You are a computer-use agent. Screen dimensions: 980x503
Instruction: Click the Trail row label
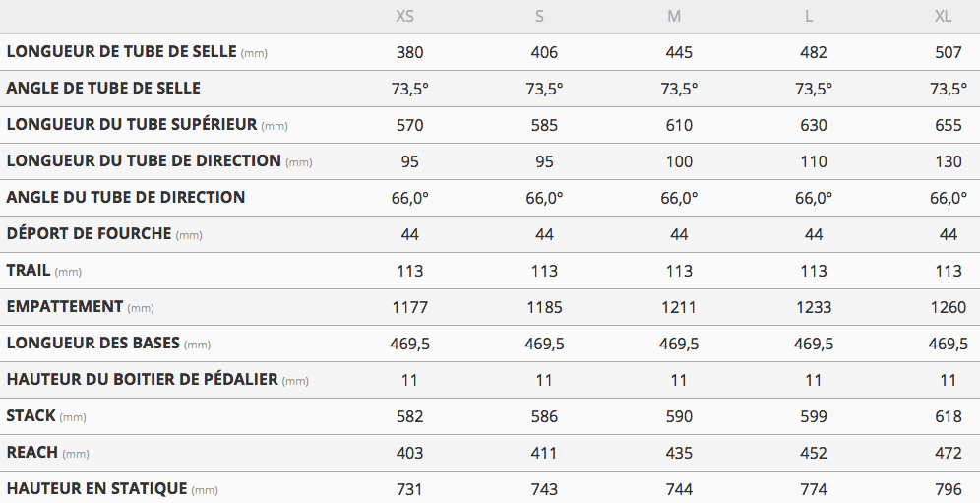click(x=29, y=271)
